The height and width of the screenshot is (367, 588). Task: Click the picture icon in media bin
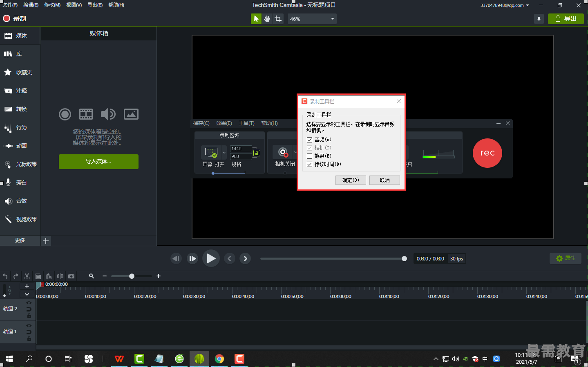coord(131,114)
